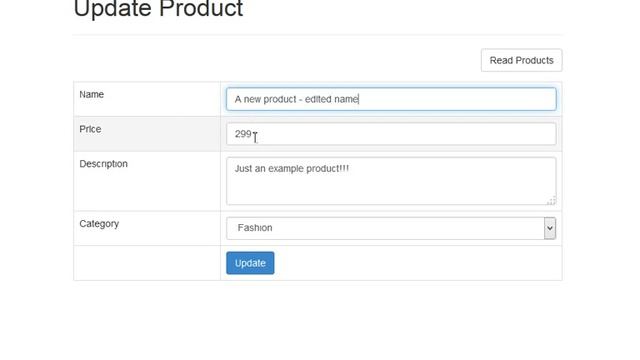Click the Price label

coord(90,129)
